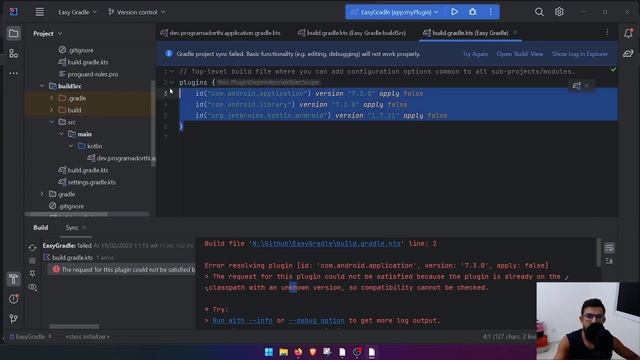
Task: Click the red error icon in build tree
Action: pos(56,269)
